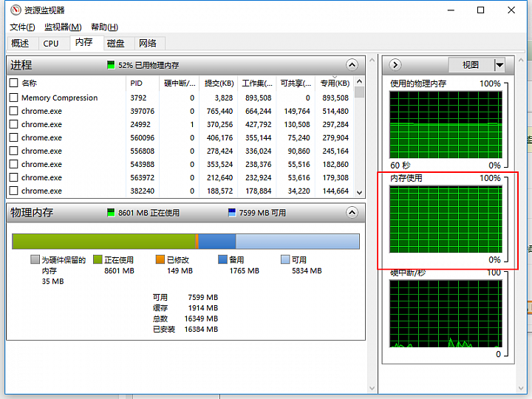Image resolution: width=532 pixels, height=399 pixels.
Task: Sort by 工作集 column header
Action: tap(257, 83)
